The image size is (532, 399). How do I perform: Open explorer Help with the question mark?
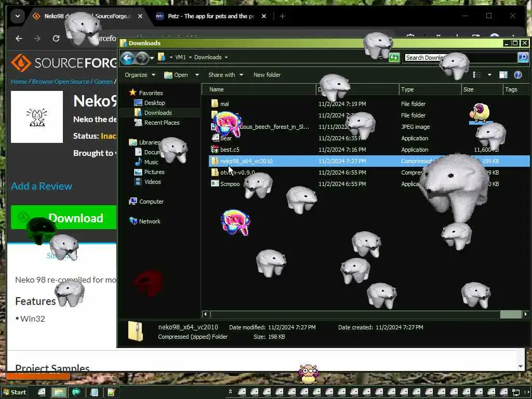tap(518, 75)
